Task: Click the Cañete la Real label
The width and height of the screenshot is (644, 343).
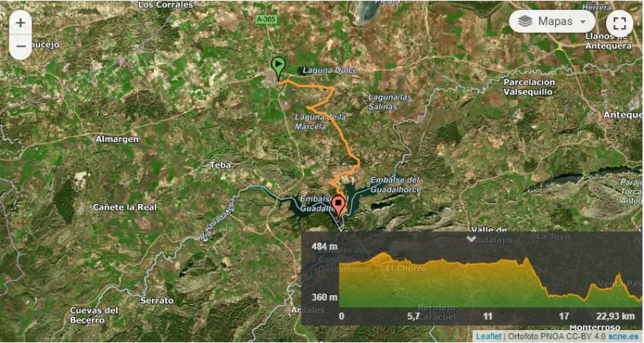Action: tap(125, 208)
